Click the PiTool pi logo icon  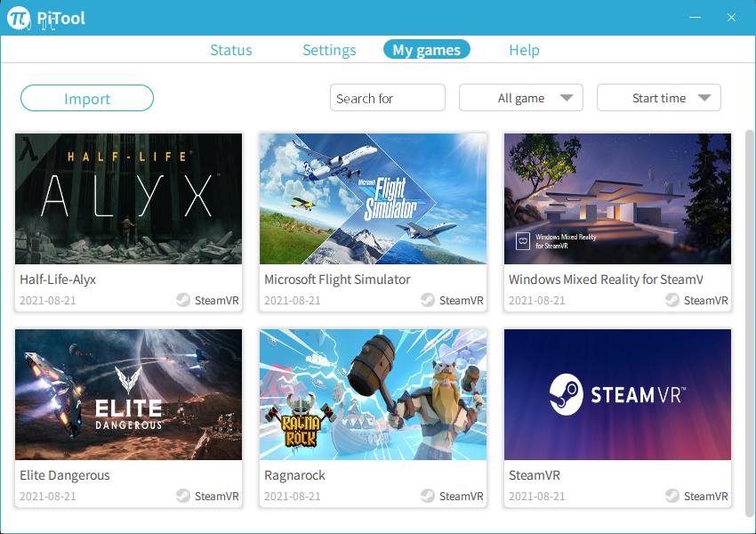[x=19, y=19]
